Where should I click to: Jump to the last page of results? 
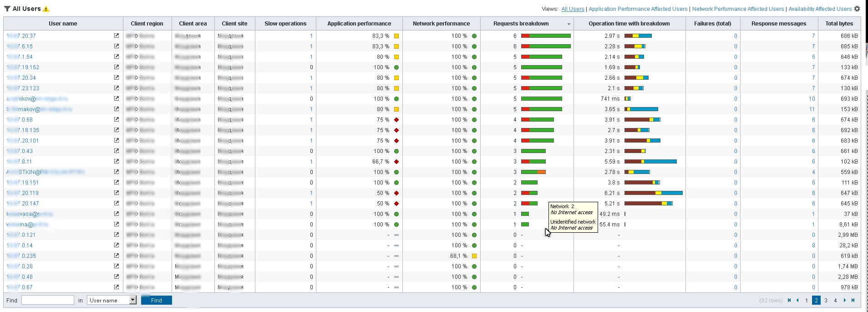click(x=853, y=300)
